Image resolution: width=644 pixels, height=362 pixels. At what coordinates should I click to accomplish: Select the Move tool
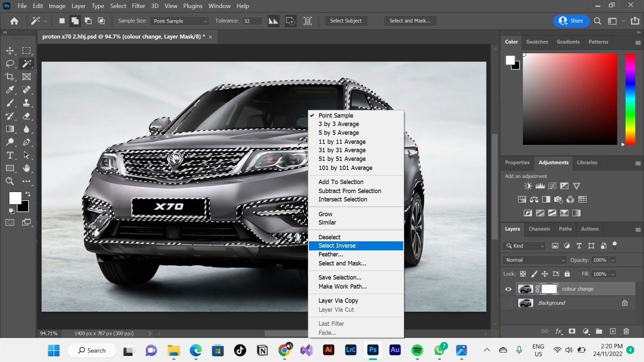point(10,51)
